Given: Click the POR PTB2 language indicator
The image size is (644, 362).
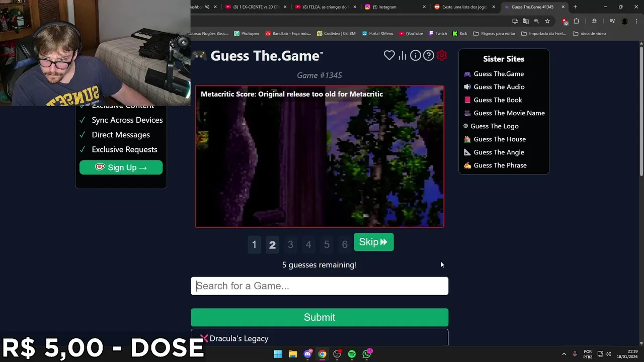Looking at the screenshot, I should click(x=588, y=354).
